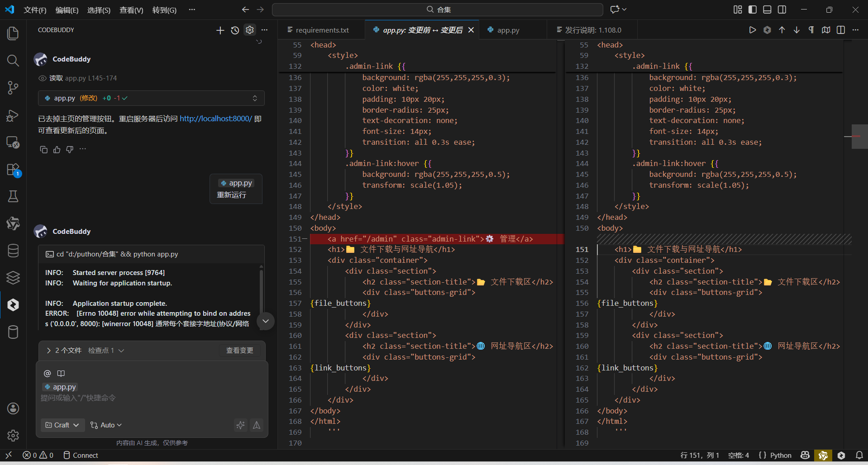
Task: Open the 文件(F) menu
Action: [x=35, y=10]
